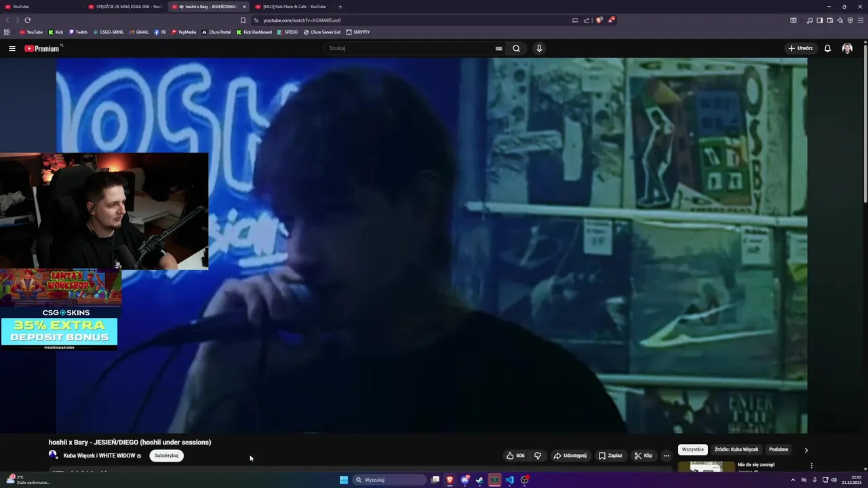Open more actions (three dots) under the video
This screenshot has height=488, width=868.
tap(666, 455)
